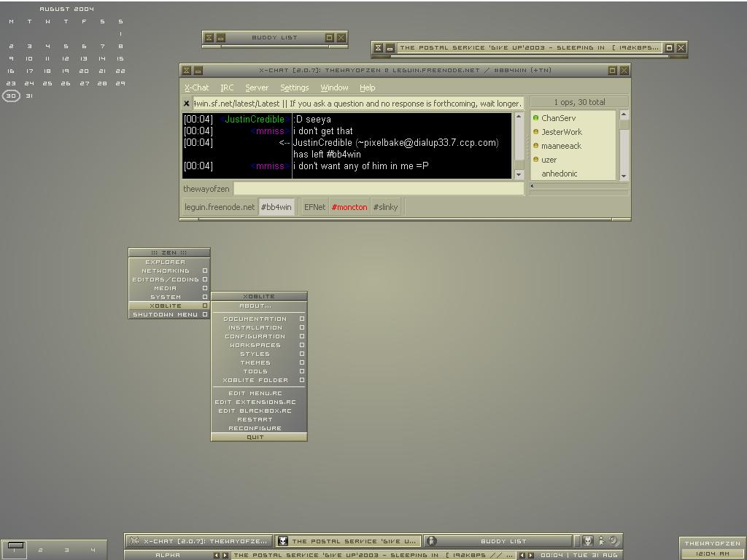747x560 pixels.
Task: Click chat scrollbar down arrow
Action: point(519,175)
